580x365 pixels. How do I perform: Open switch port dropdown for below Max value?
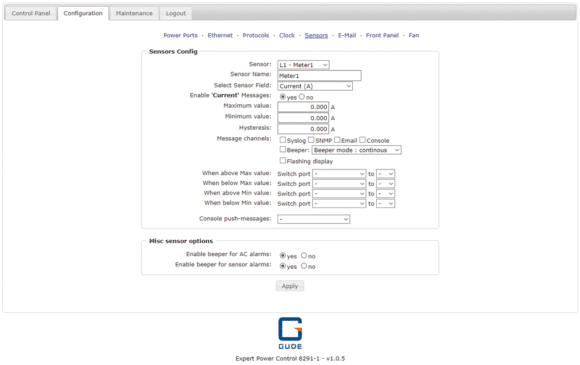pyautogui.click(x=339, y=184)
